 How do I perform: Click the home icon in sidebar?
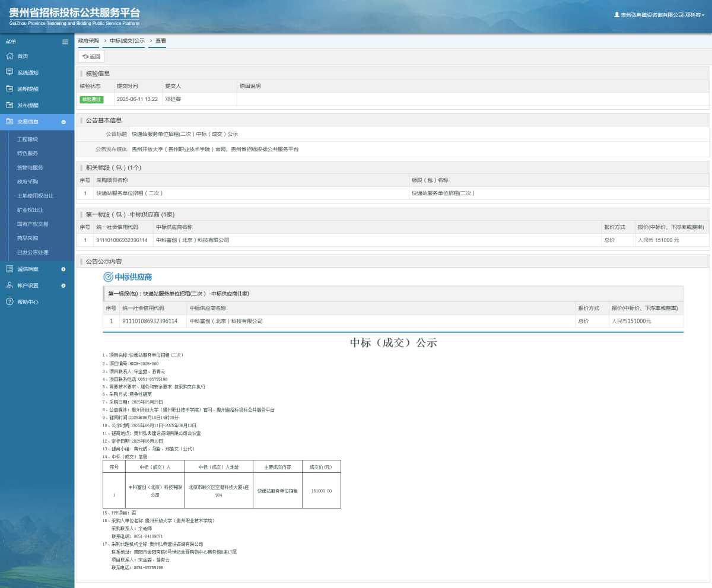click(9, 56)
